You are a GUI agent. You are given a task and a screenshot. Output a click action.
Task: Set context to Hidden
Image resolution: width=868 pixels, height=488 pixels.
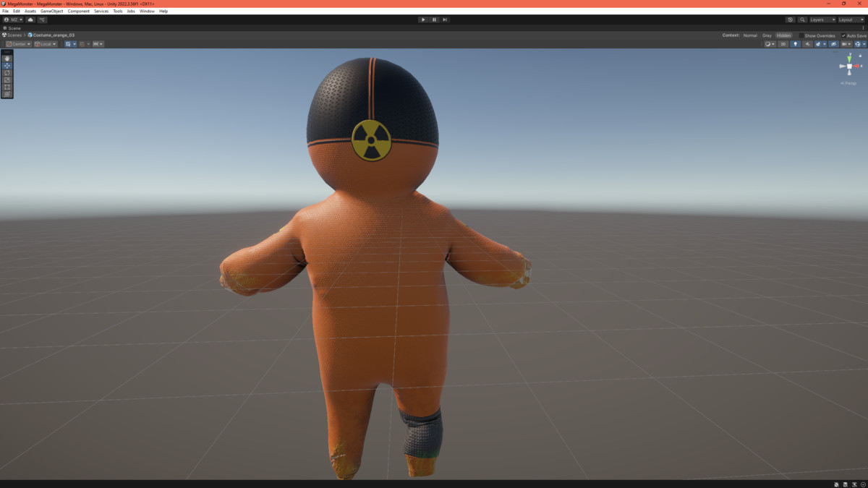[x=784, y=35]
